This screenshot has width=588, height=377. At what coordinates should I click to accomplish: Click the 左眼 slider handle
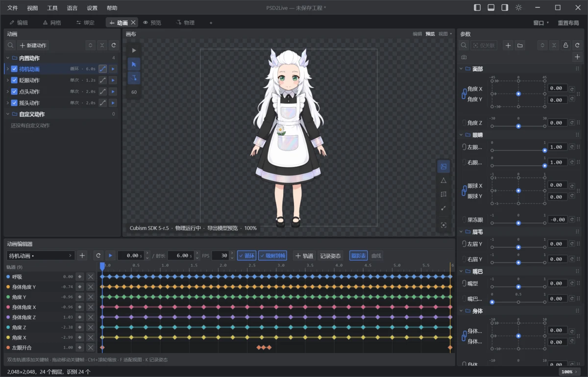[x=545, y=151]
